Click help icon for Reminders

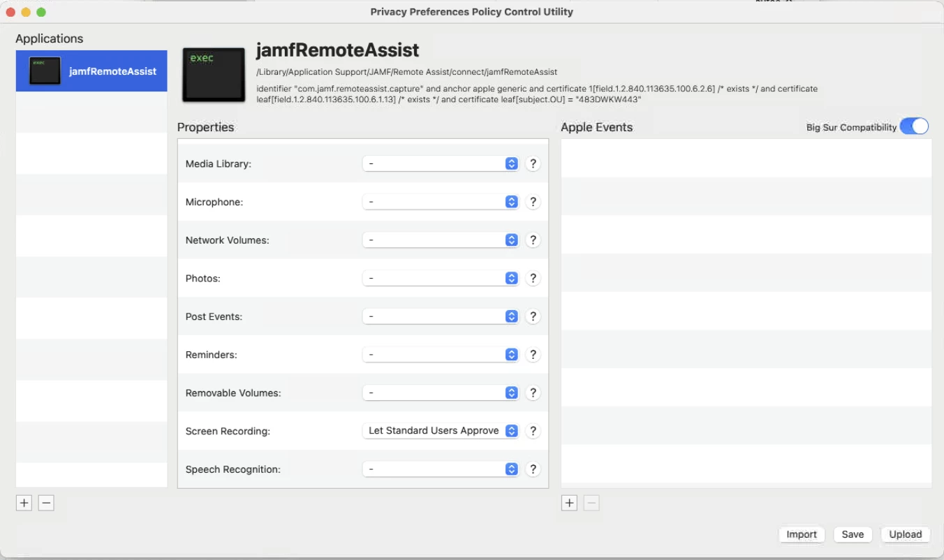click(533, 355)
